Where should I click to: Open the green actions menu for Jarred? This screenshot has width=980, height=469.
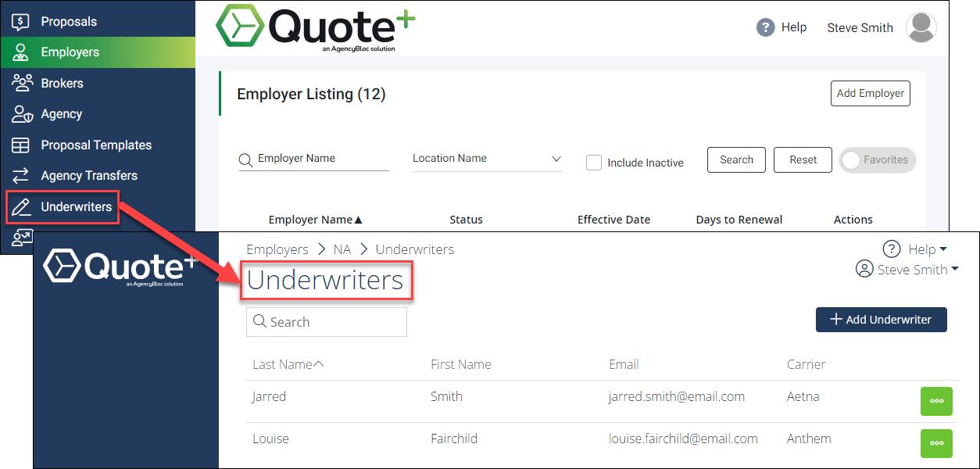coord(936,401)
